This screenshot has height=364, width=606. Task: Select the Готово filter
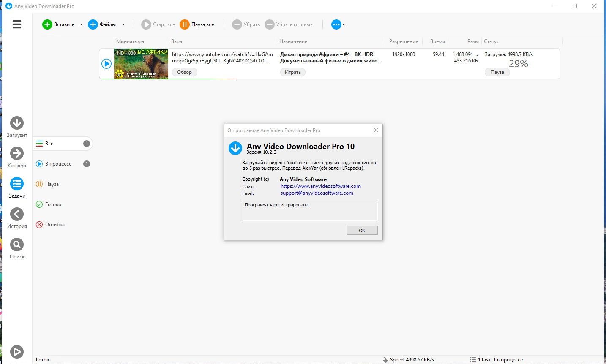(49, 204)
